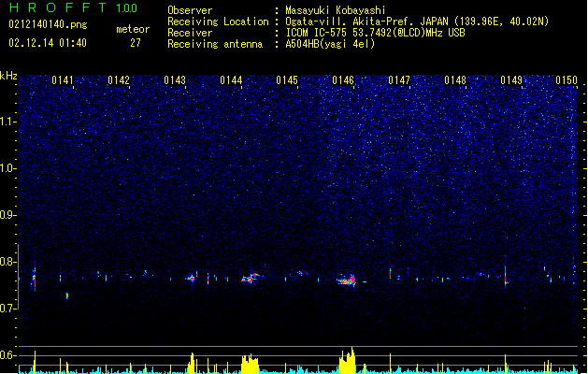Click the Receiving antenna label

(215, 44)
